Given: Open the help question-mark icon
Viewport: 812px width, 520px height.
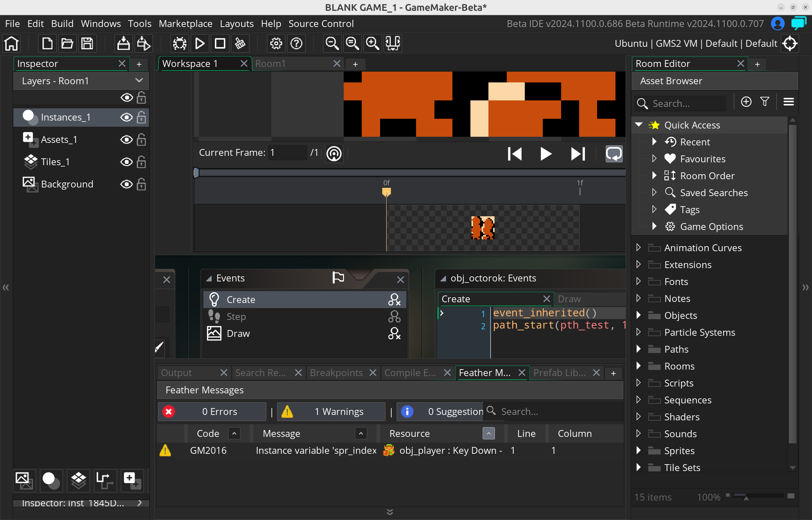Looking at the screenshot, I should coord(297,44).
